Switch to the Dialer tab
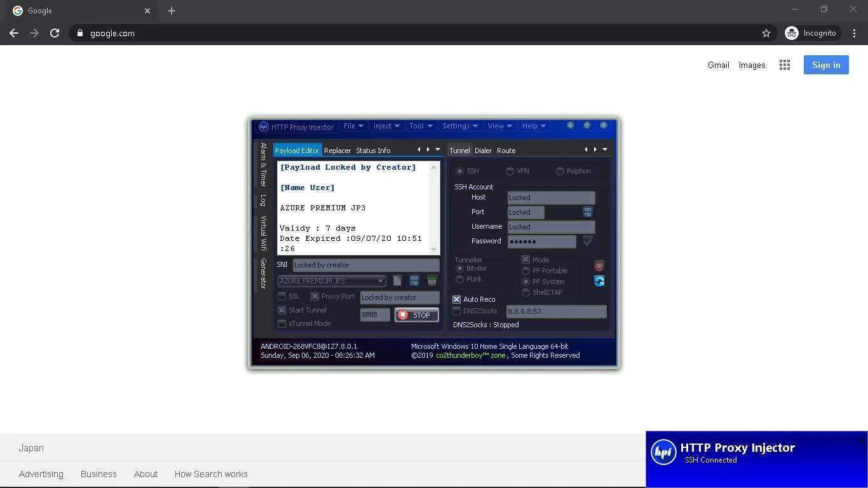Viewport: 868px width, 488px height. pos(483,151)
